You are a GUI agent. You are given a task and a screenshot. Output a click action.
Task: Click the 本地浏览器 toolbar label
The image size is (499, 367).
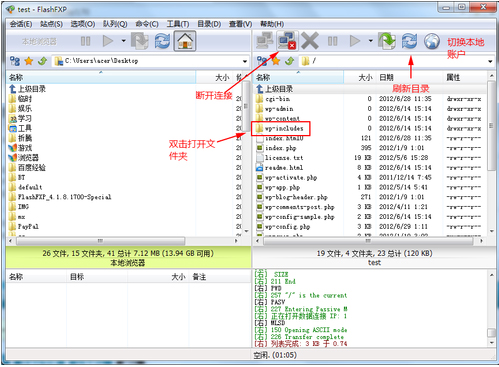tap(39, 42)
